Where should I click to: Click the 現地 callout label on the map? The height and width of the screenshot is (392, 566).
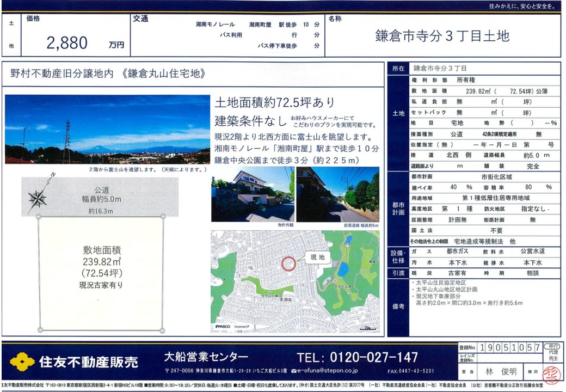pos(317,256)
